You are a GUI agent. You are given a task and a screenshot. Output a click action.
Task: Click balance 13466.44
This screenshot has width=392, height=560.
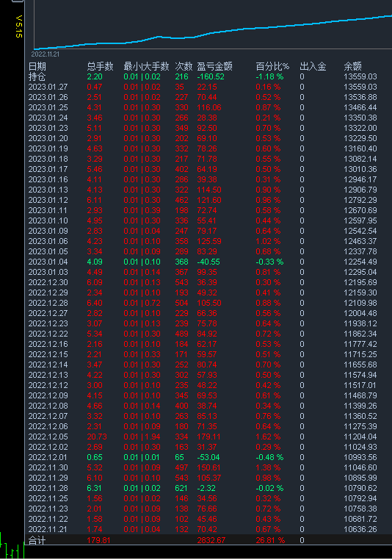pos(360,108)
